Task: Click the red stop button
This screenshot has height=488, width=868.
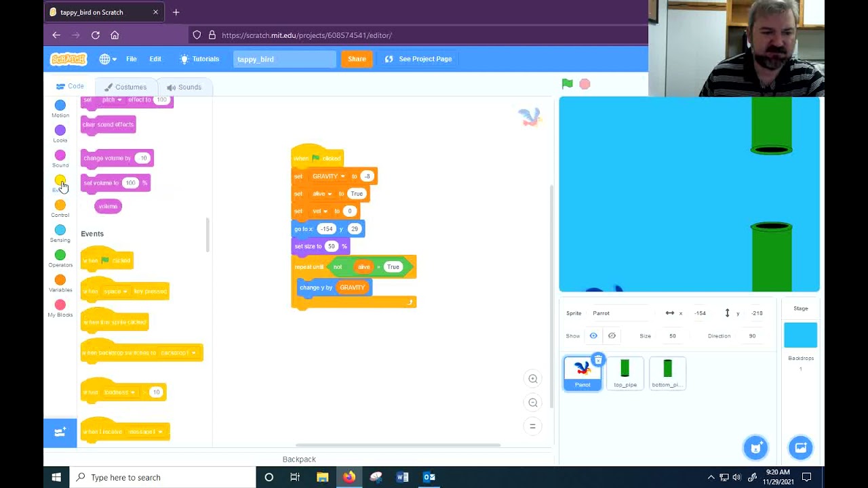Action: [x=585, y=84]
